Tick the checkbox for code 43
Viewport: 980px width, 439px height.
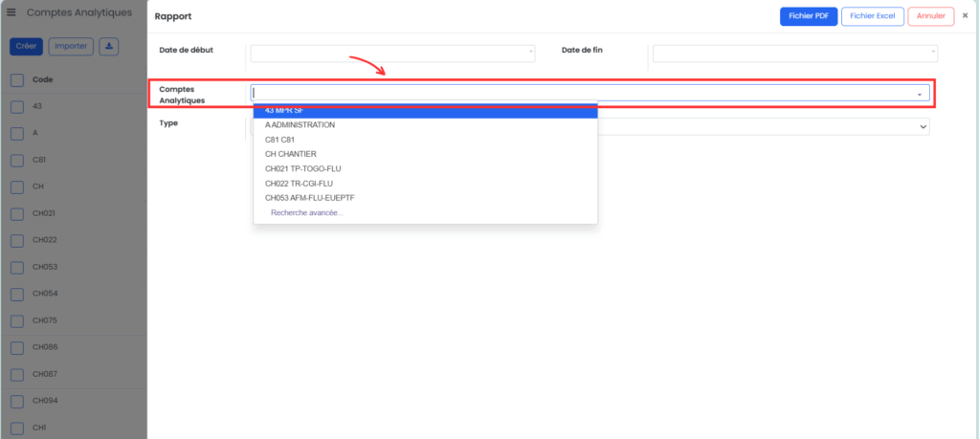point(16,106)
